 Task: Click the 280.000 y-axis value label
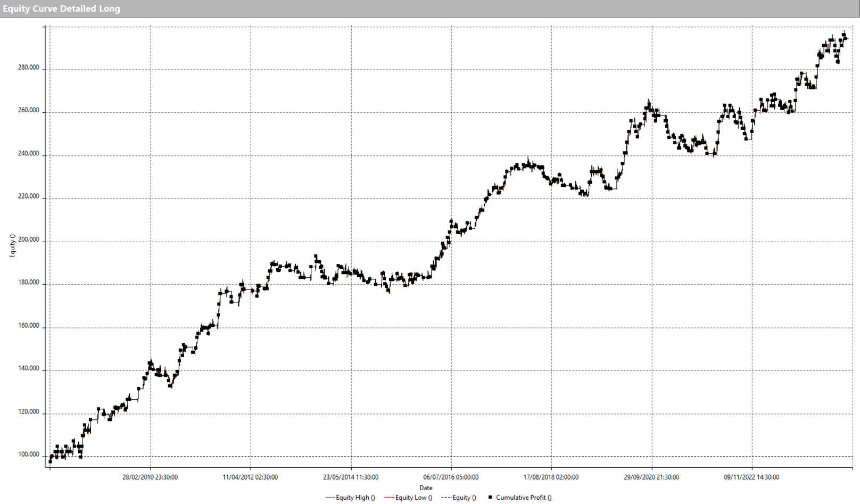point(29,68)
